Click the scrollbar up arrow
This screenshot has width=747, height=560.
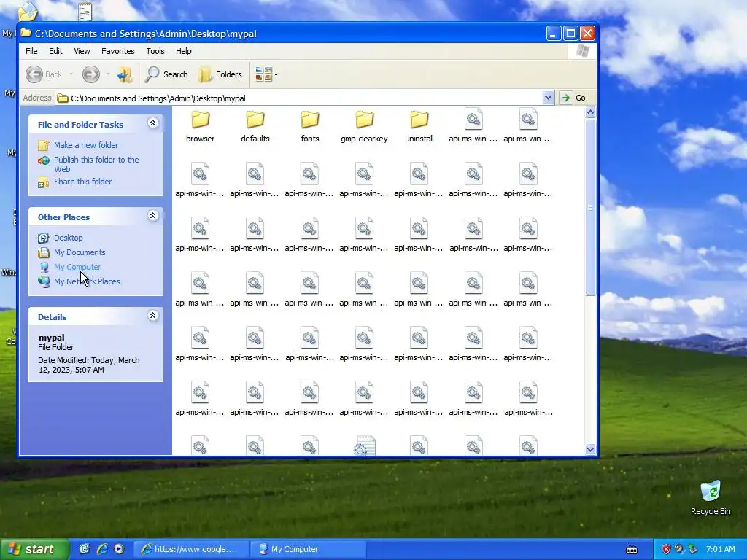[590, 112]
